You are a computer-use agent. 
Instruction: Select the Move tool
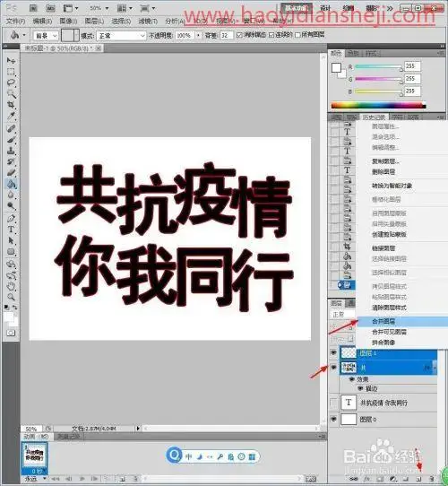click(x=11, y=60)
